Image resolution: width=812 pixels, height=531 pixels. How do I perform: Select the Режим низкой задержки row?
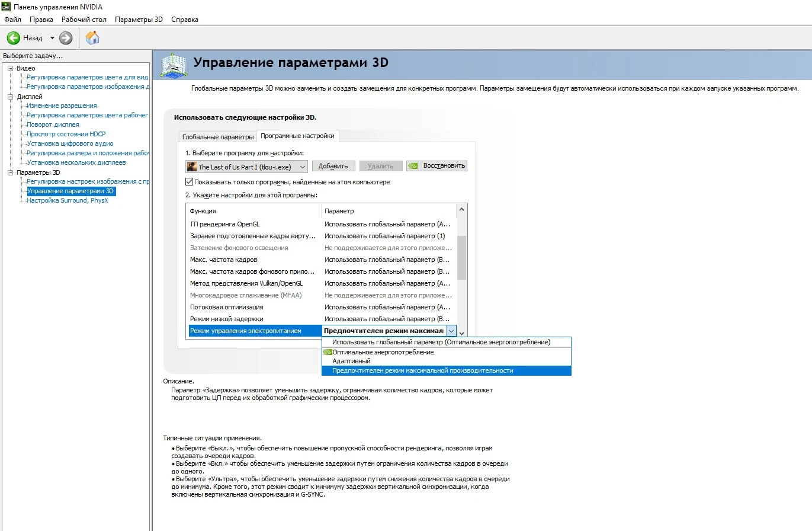pos(322,319)
